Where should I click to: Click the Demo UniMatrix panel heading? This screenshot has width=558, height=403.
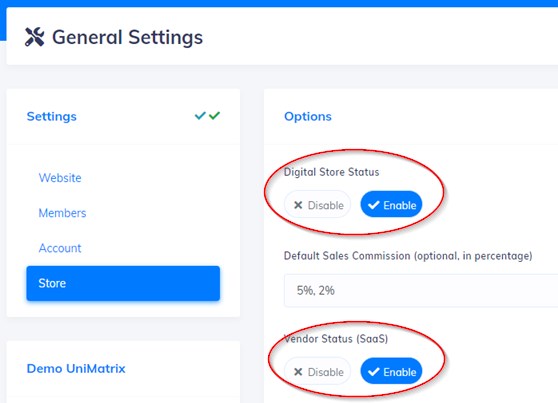(76, 368)
